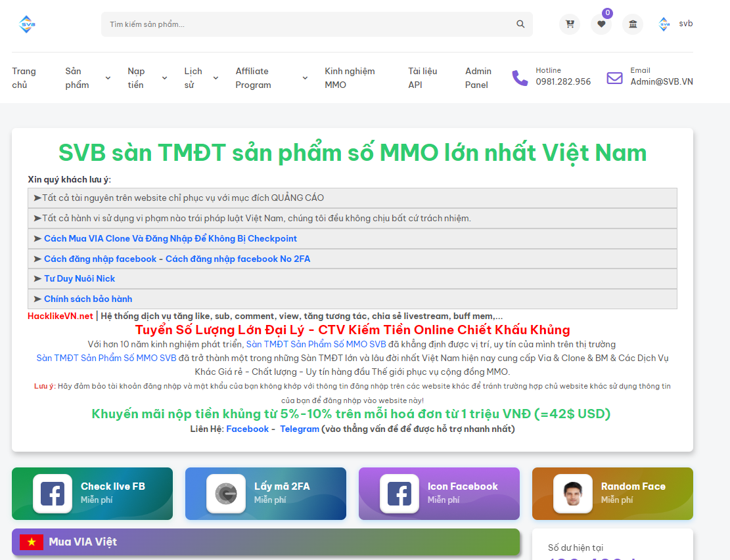730x560 pixels.
Task: Focus the Tìm kiếm sản phẩm search field
Action: pos(317,24)
